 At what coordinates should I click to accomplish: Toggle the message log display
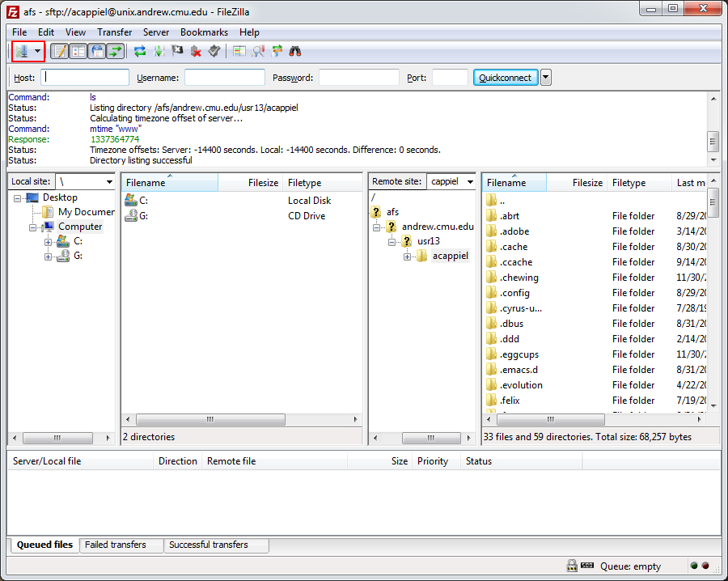(59, 51)
